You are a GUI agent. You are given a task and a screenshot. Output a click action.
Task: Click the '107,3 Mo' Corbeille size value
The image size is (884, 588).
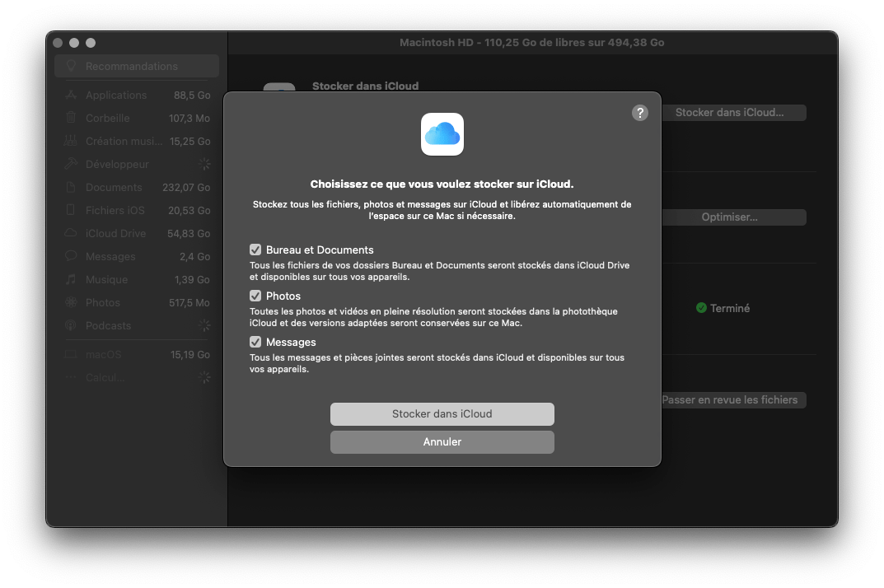[189, 119]
